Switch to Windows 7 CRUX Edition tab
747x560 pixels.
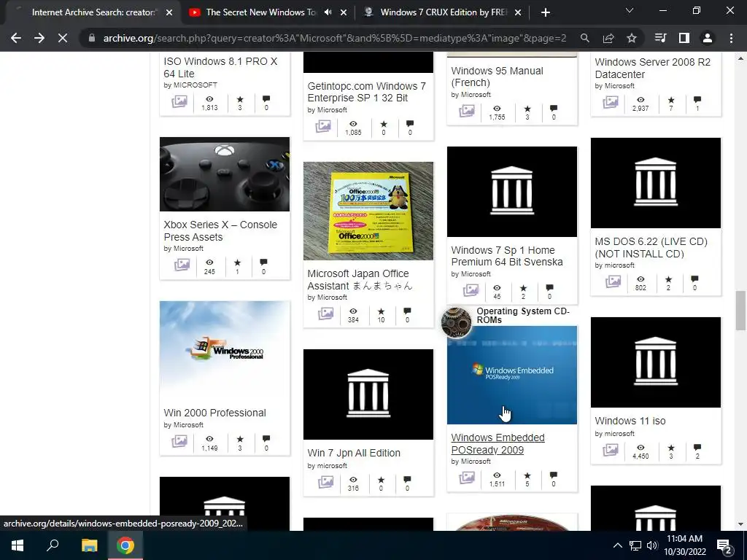pyautogui.click(x=444, y=12)
